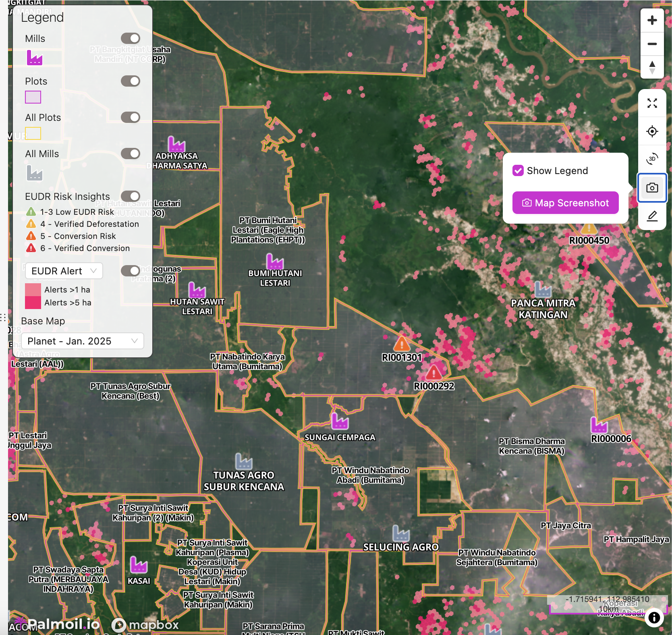The image size is (672, 635).
Task: Open the mapbox logo link
Action: [x=145, y=625]
